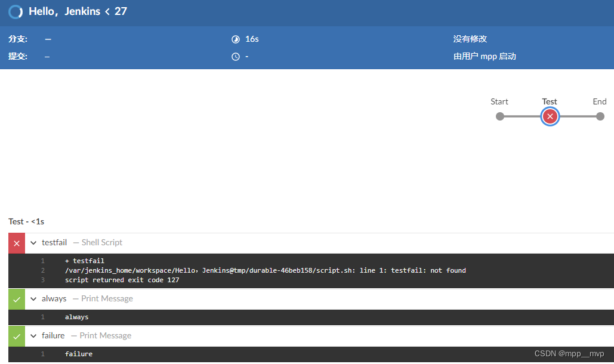Viewport: 614px width, 364px height.
Task: Click the always step name
Action: pyautogui.click(x=54, y=298)
